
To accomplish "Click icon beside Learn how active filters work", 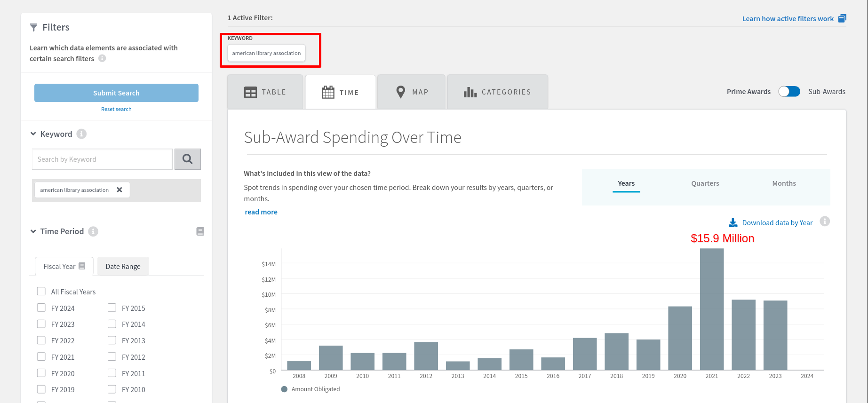I will (x=842, y=18).
